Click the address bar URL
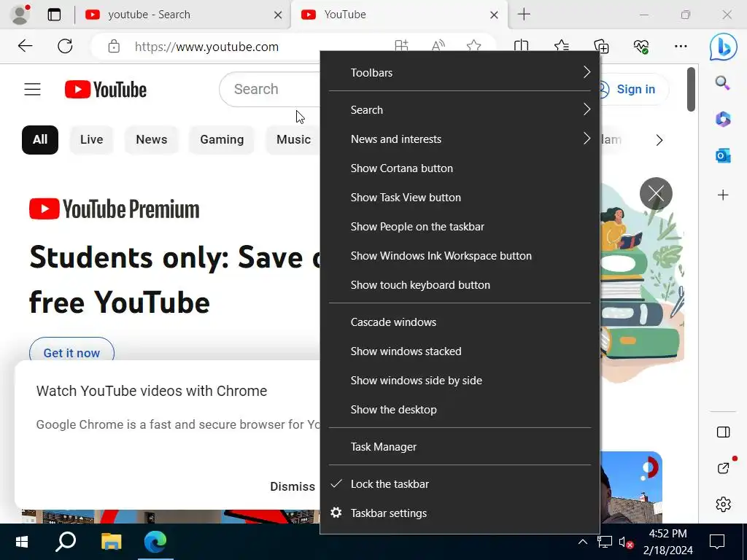The image size is (747, 560). [x=206, y=47]
